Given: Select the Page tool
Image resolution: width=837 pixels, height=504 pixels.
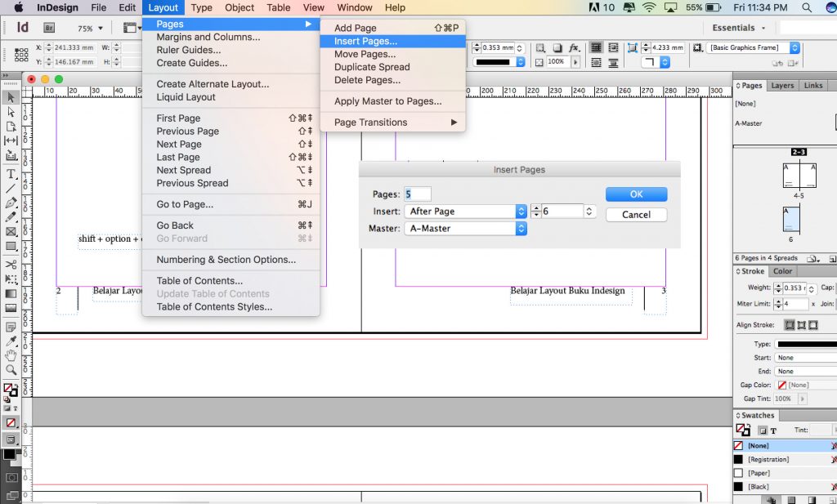Looking at the screenshot, I should coord(11,127).
